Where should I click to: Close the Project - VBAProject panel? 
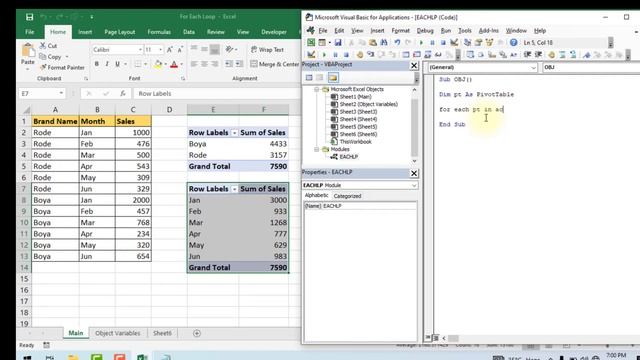[414, 65]
